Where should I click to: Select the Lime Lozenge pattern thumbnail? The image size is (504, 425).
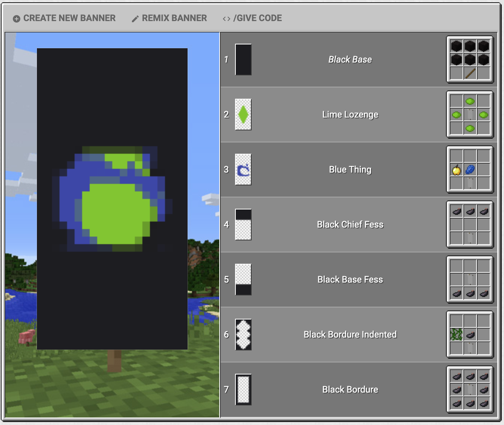coord(243,115)
